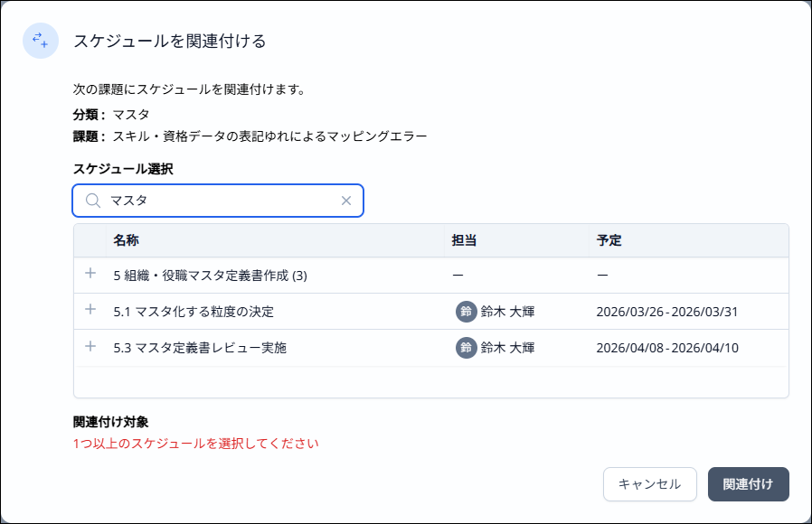Click the 担当 column header

[x=464, y=240]
